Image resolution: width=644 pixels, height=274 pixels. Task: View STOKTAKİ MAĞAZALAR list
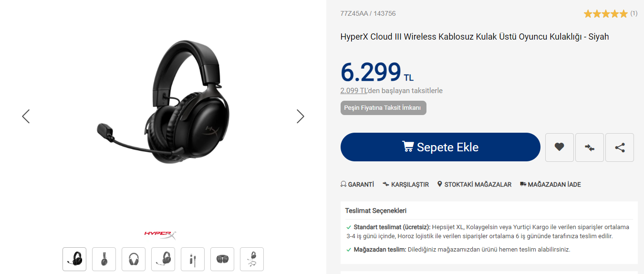(474, 184)
